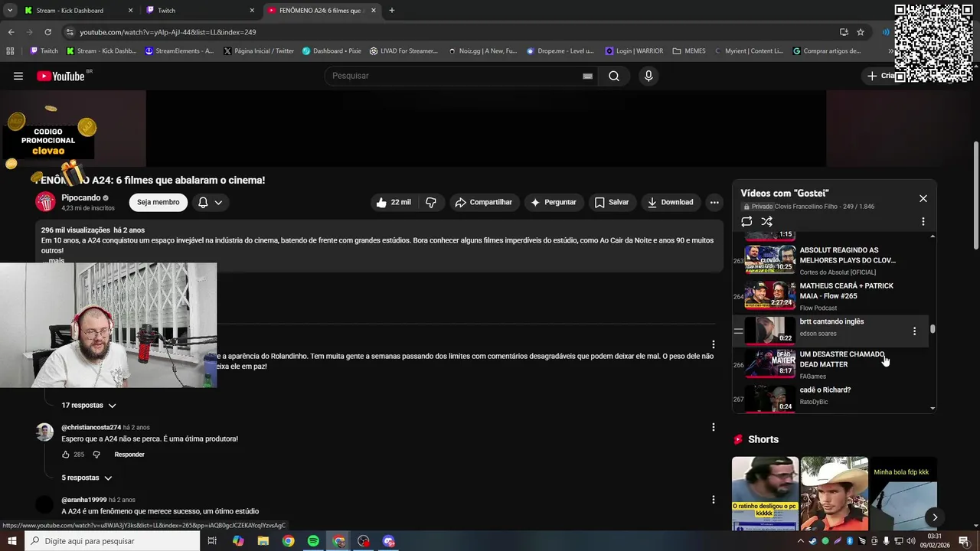Open the Dashboard • Pixie bookmark

(x=332, y=51)
